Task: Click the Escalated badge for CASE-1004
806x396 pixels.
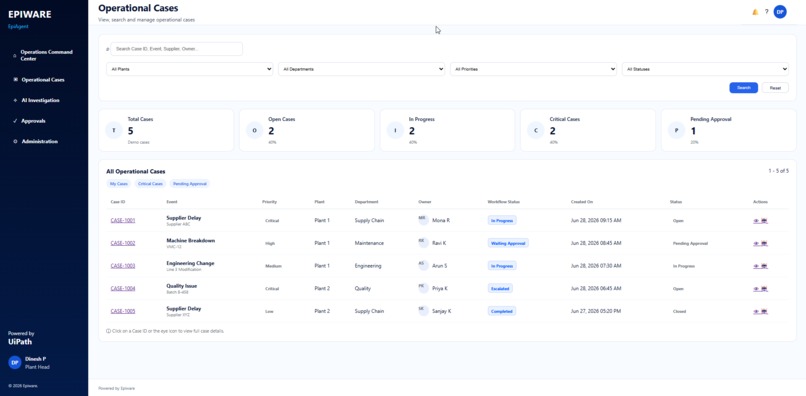Action: (500, 289)
